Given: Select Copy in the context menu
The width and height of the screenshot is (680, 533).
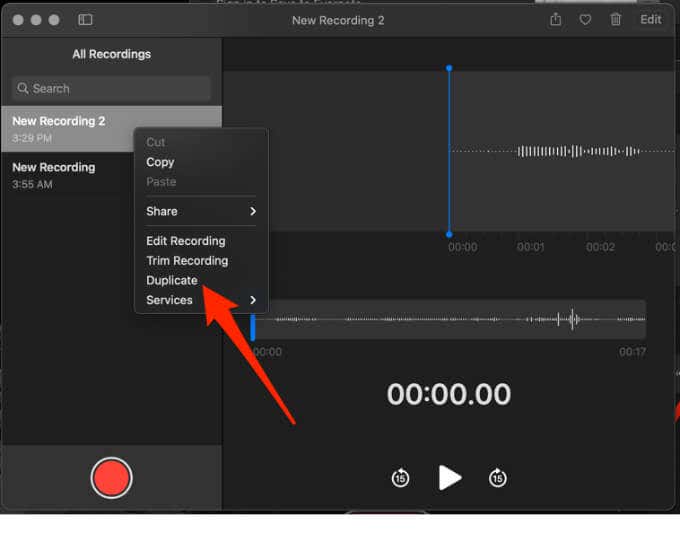Looking at the screenshot, I should click(160, 162).
